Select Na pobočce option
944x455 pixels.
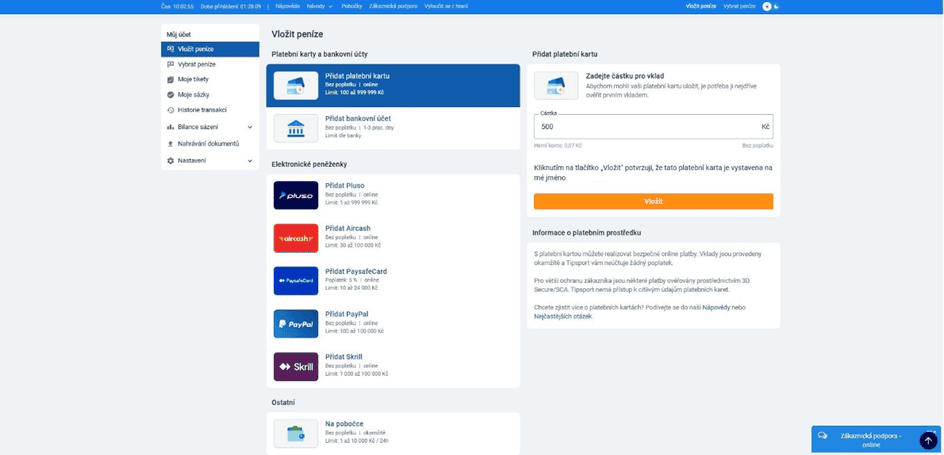(393, 433)
